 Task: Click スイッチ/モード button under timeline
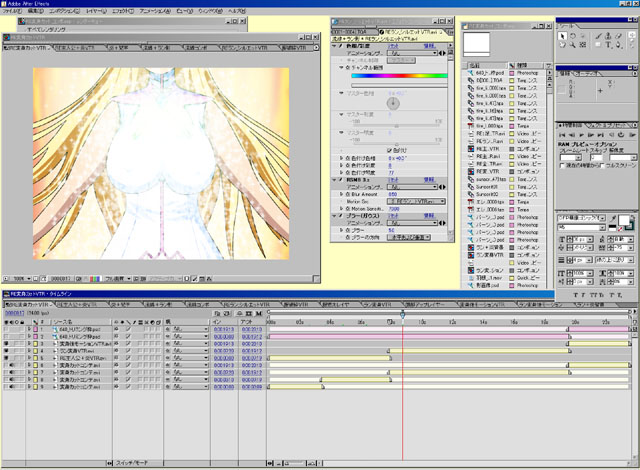(132, 463)
